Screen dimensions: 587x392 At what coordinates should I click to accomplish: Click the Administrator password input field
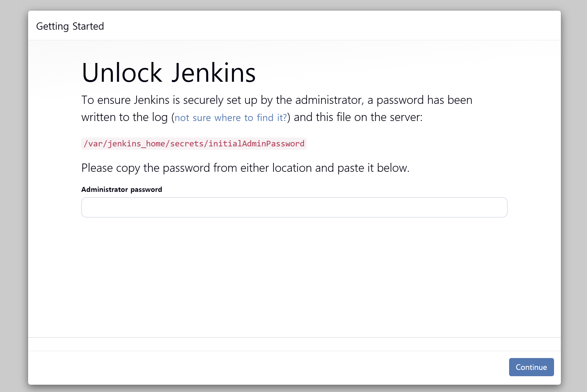click(x=294, y=207)
